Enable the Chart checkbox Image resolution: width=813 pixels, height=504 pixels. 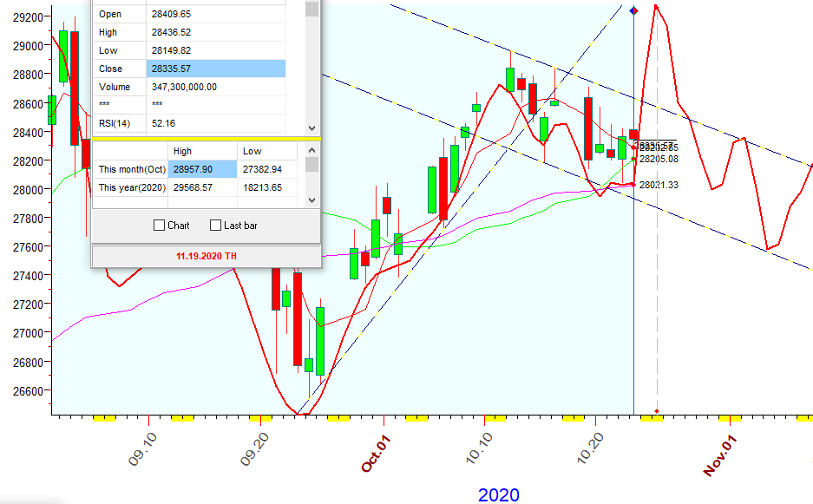(159, 226)
